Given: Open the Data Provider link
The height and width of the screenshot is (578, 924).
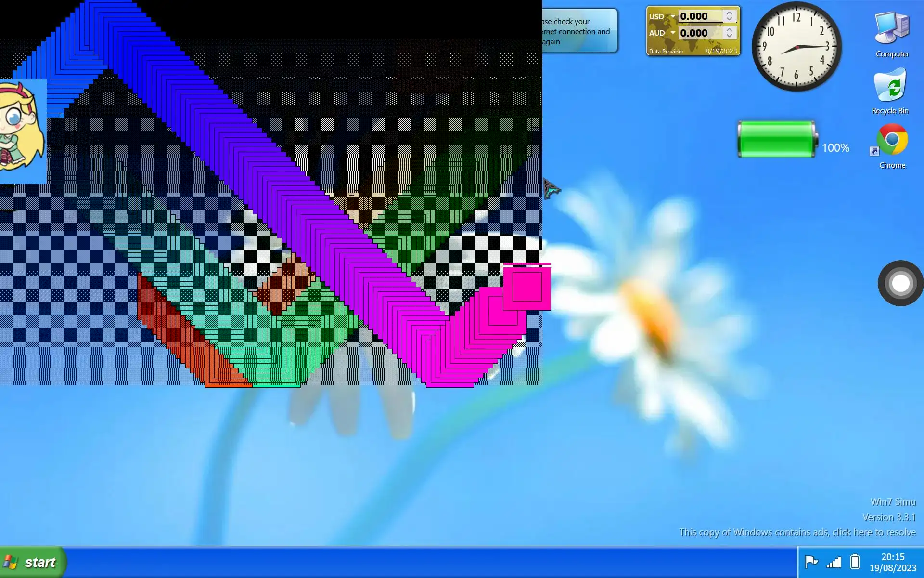Looking at the screenshot, I should pos(666,52).
